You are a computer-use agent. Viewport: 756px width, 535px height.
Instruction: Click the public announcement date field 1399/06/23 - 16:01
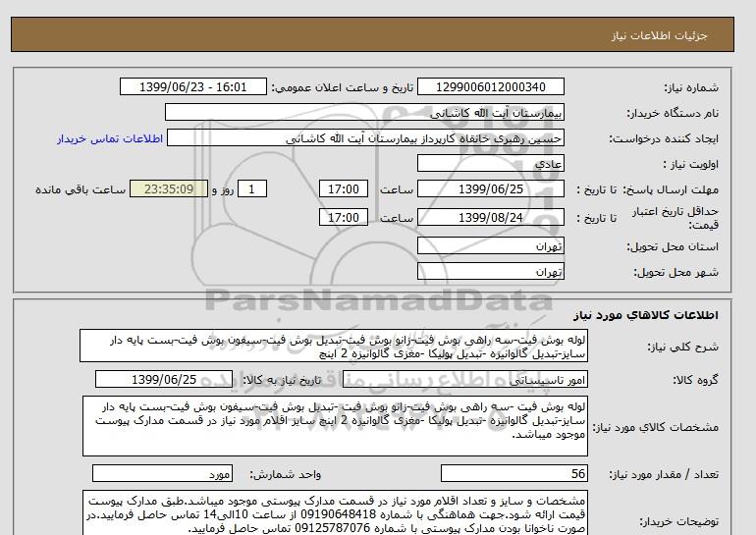[x=192, y=86]
